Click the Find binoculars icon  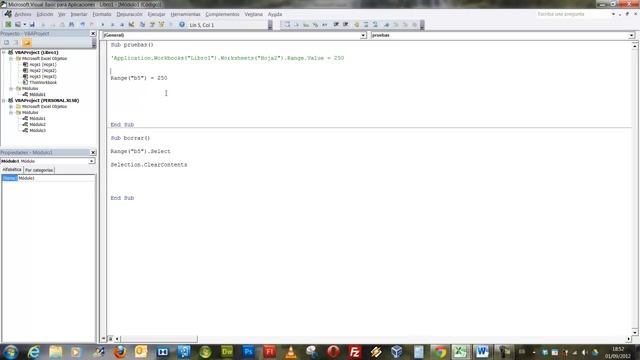click(71, 24)
